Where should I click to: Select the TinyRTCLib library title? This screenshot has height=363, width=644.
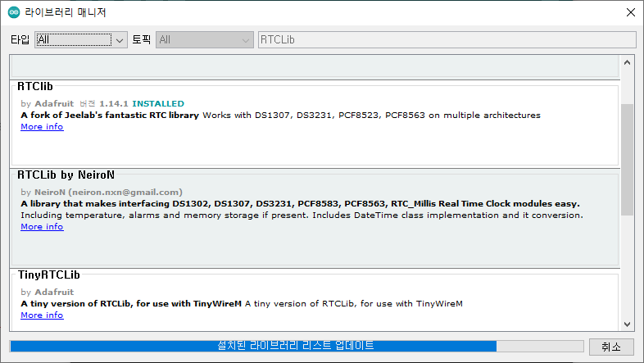tap(49, 275)
